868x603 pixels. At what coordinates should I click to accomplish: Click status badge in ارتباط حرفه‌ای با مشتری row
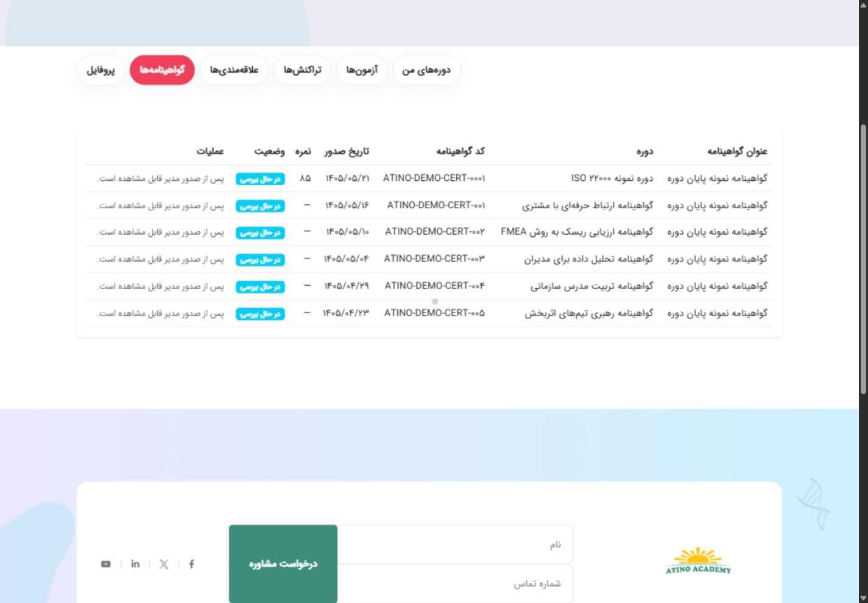point(260,206)
